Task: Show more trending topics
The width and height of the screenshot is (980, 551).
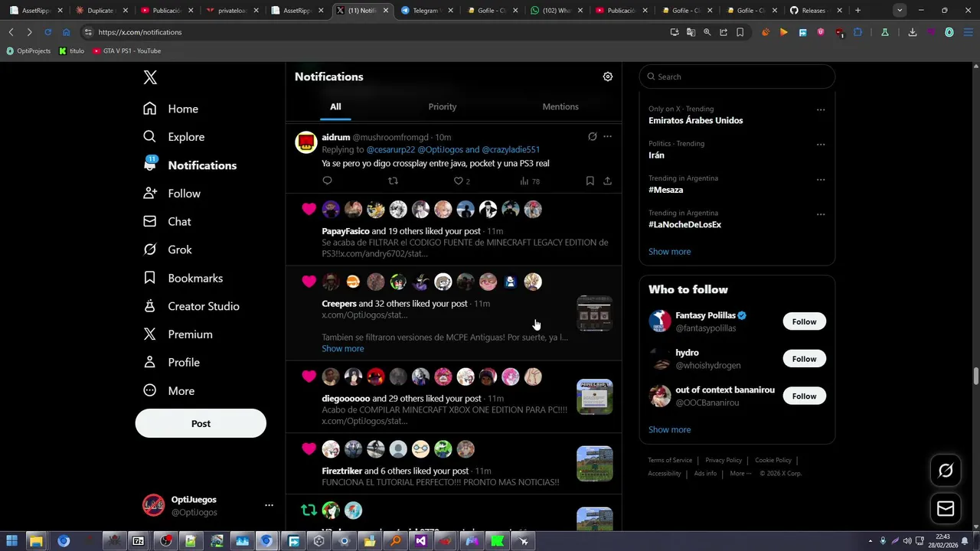Action: pos(669,251)
